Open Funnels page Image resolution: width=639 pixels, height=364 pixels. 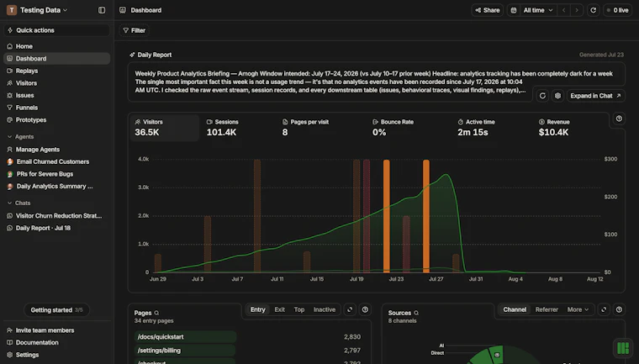56,108
